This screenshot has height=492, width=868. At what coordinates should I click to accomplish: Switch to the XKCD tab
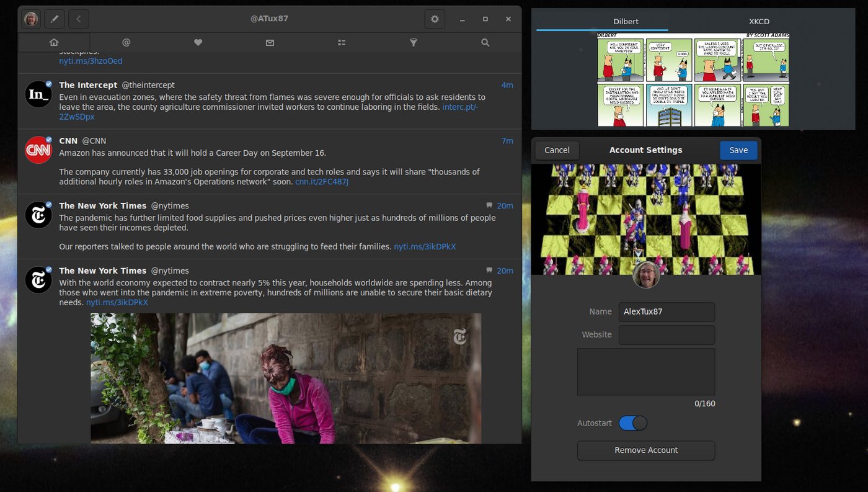click(x=759, y=22)
